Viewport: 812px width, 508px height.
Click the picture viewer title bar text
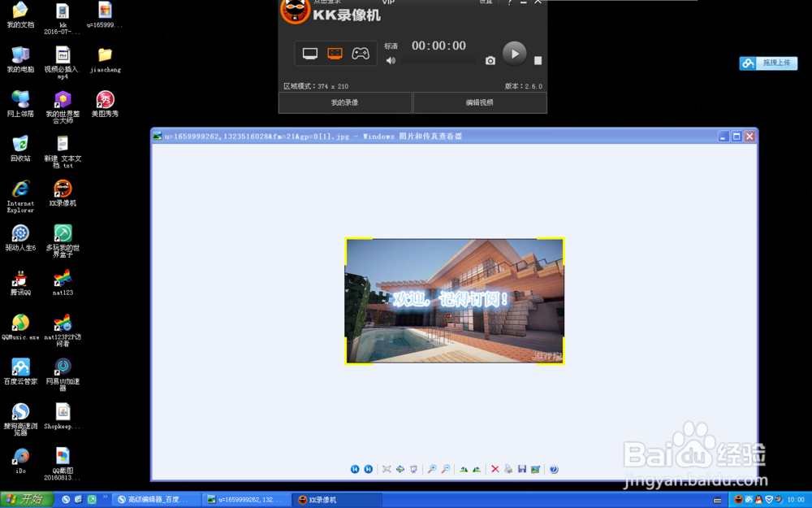pyautogui.click(x=313, y=137)
